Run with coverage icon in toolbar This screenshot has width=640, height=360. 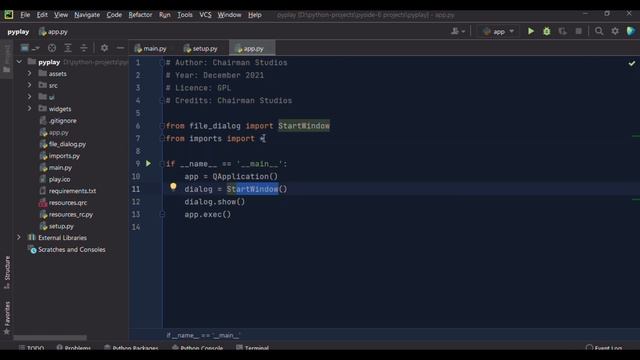tap(562, 31)
